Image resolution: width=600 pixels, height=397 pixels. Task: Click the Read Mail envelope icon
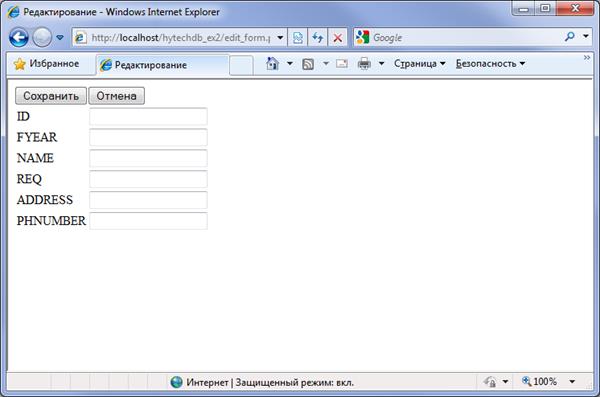342,64
